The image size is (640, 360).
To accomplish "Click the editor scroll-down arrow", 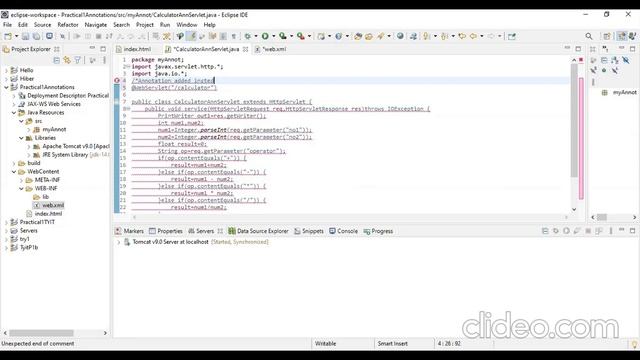I will (x=574, y=209).
